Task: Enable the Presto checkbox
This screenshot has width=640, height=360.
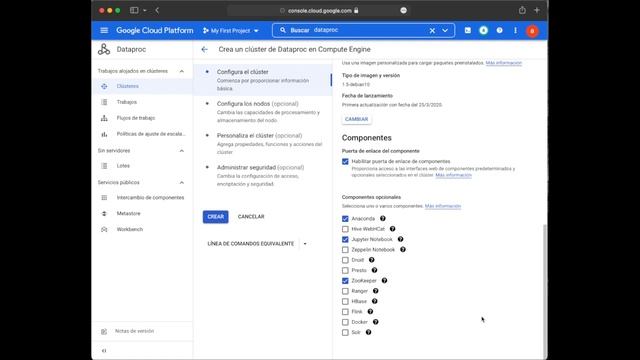Action: (345, 270)
